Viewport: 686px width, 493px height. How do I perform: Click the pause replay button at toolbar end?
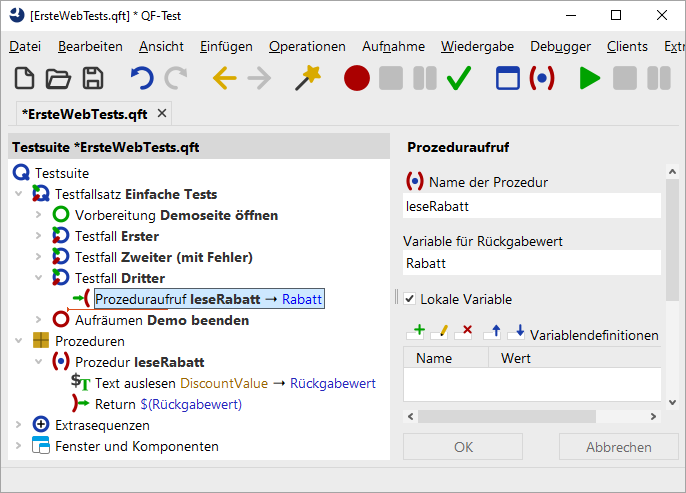658,78
